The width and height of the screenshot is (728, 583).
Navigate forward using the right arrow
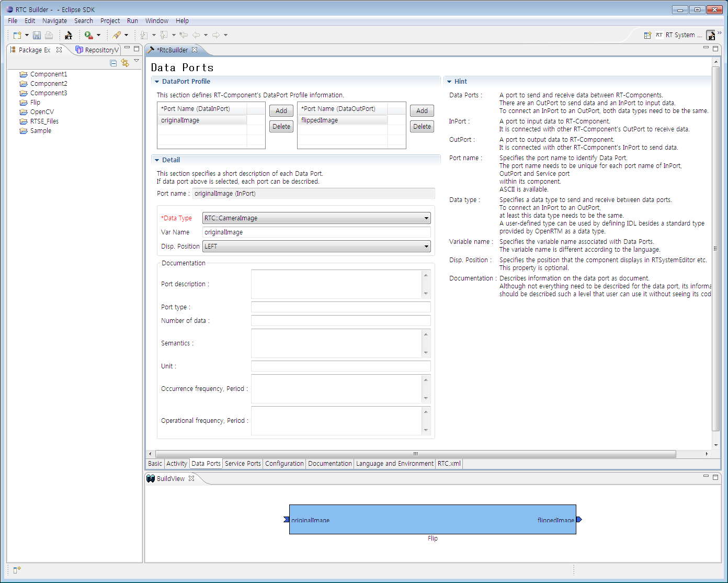point(216,35)
